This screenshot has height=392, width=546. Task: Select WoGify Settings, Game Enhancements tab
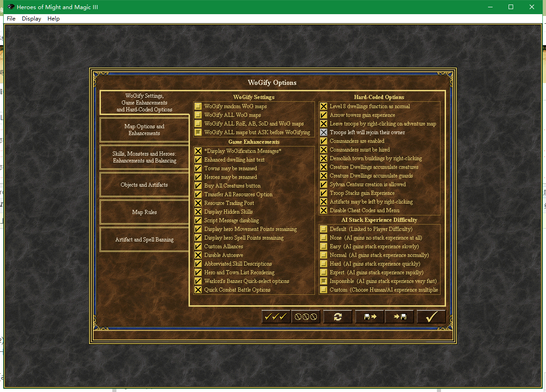(x=144, y=102)
